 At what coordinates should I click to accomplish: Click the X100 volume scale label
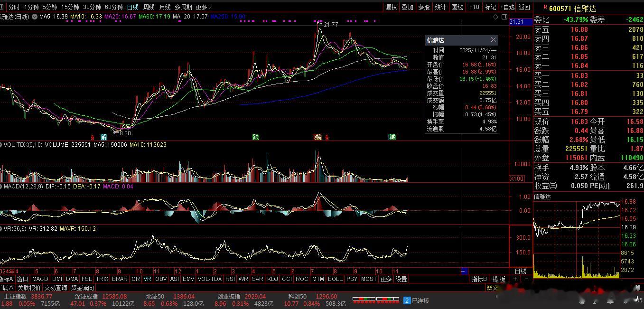pyautogui.click(x=516, y=179)
